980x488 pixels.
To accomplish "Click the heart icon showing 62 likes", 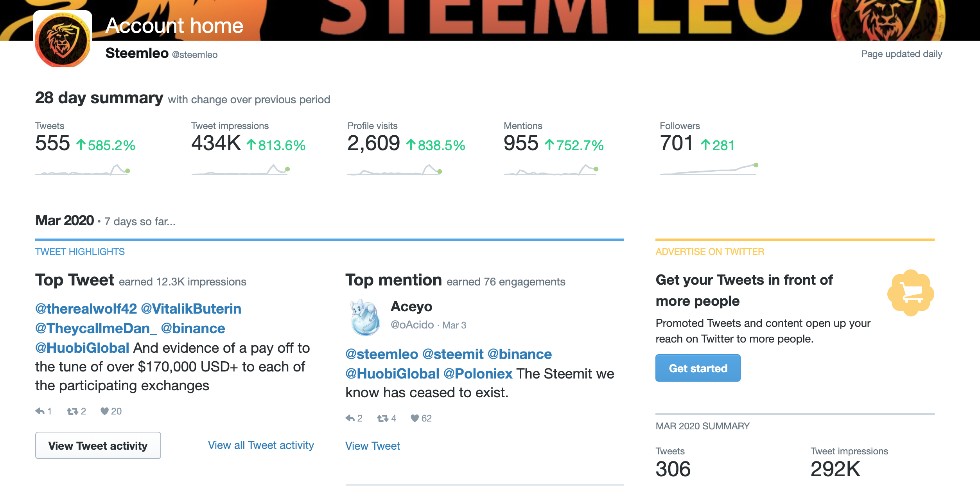I will point(415,418).
